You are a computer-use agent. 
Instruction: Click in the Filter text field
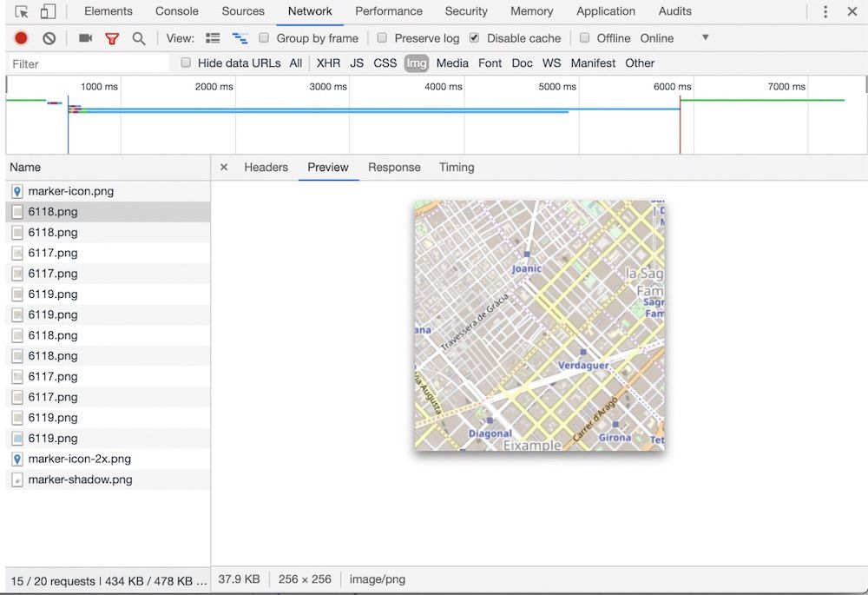click(89, 63)
